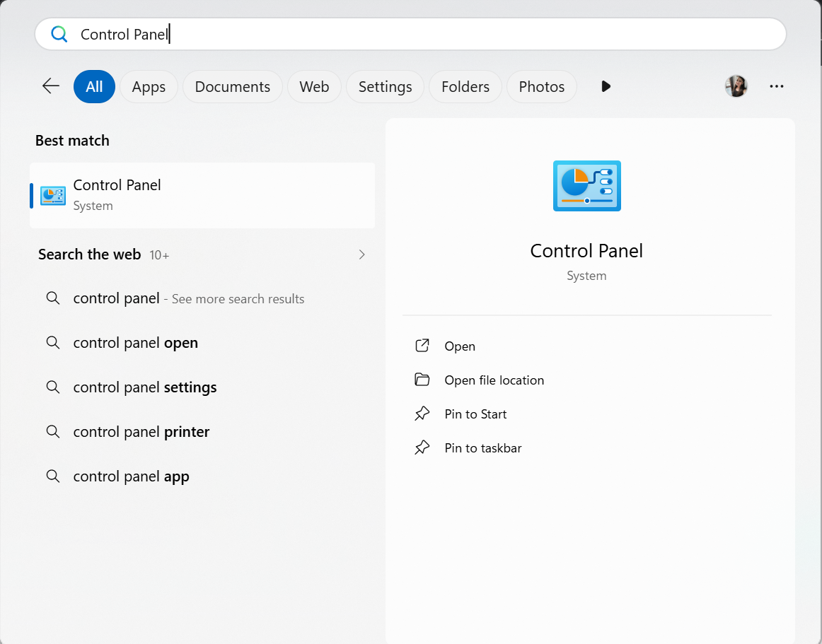The image size is (822, 644).
Task: Click the pin icon next to Pin to Start
Action: pyautogui.click(x=422, y=414)
